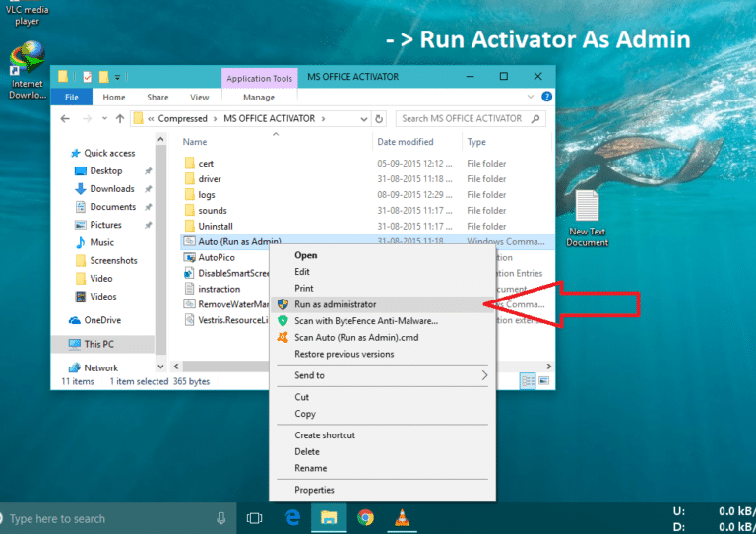
Task: Select Scan with ByteFence Anti-Malware
Action: coord(382,321)
